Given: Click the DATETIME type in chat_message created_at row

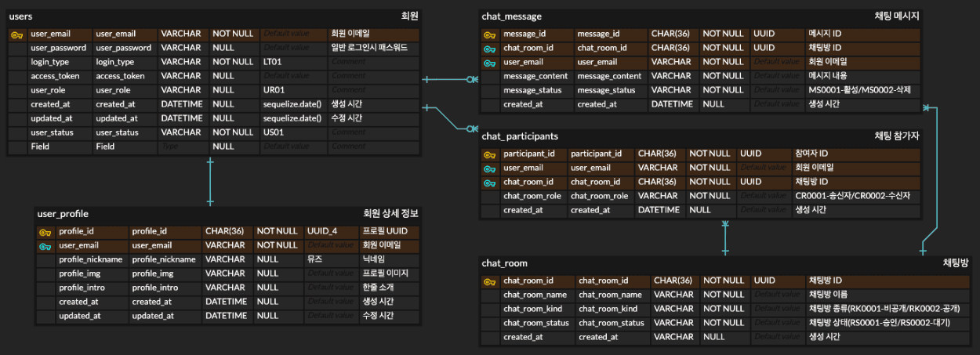Looking at the screenshot, I should (671, 104).
